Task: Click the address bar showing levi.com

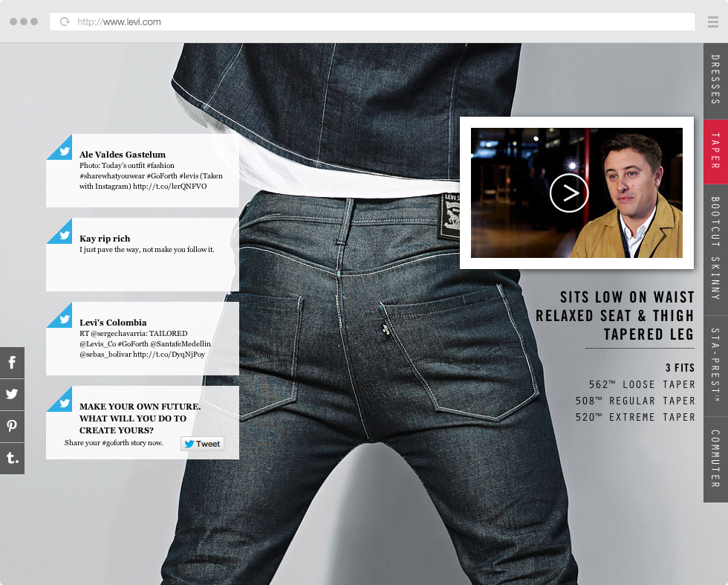Action: pos(372,22)
